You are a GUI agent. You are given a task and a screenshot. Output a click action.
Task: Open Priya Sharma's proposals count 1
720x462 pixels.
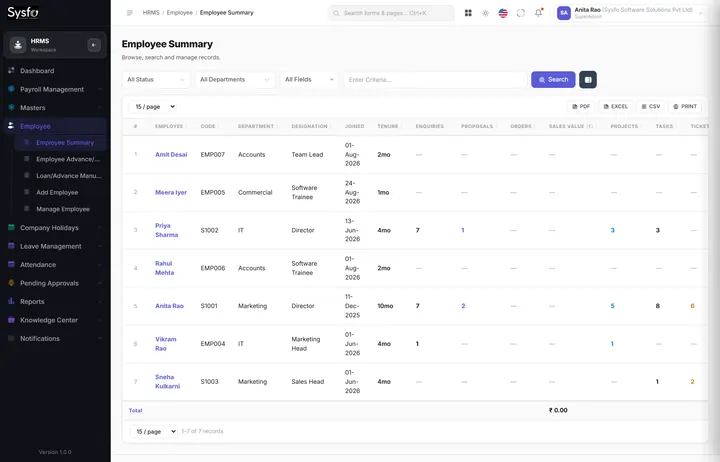coord(463,230)
